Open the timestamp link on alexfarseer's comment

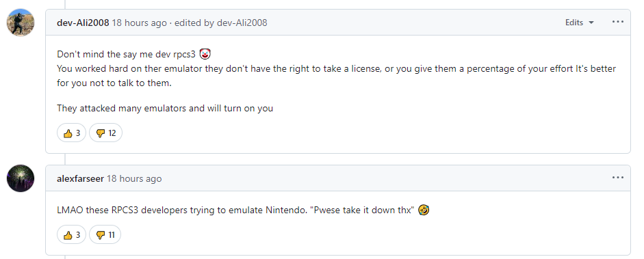(134, 178)
